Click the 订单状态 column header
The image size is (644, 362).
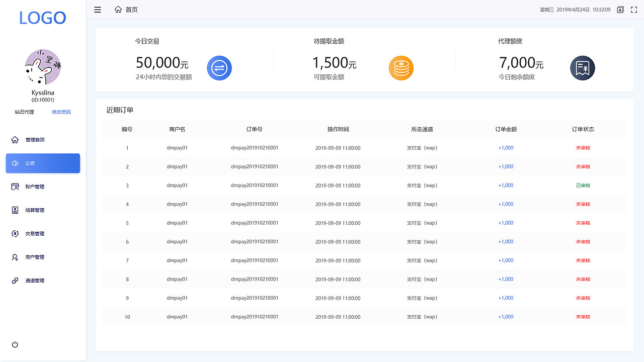(x=583, y=129)
